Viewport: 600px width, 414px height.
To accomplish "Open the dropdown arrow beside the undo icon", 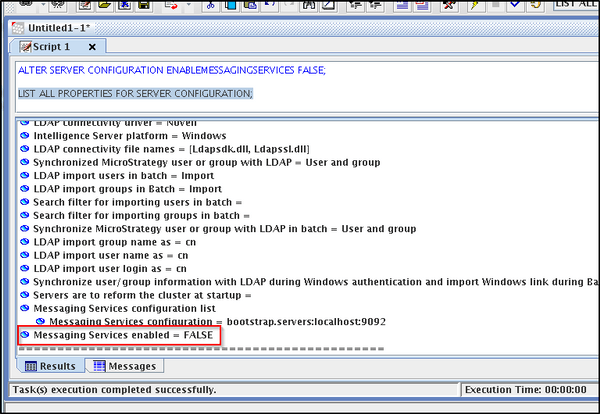I will click(187, 6).
